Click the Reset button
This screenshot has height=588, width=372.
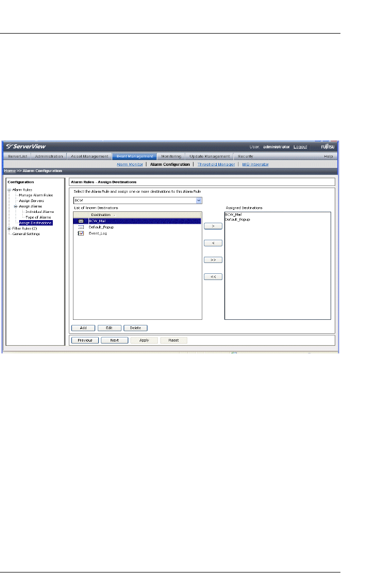(x=173, y=341)
